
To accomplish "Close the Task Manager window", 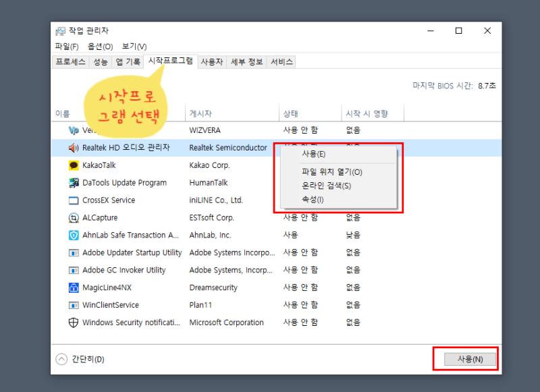I will click(487, 31).
